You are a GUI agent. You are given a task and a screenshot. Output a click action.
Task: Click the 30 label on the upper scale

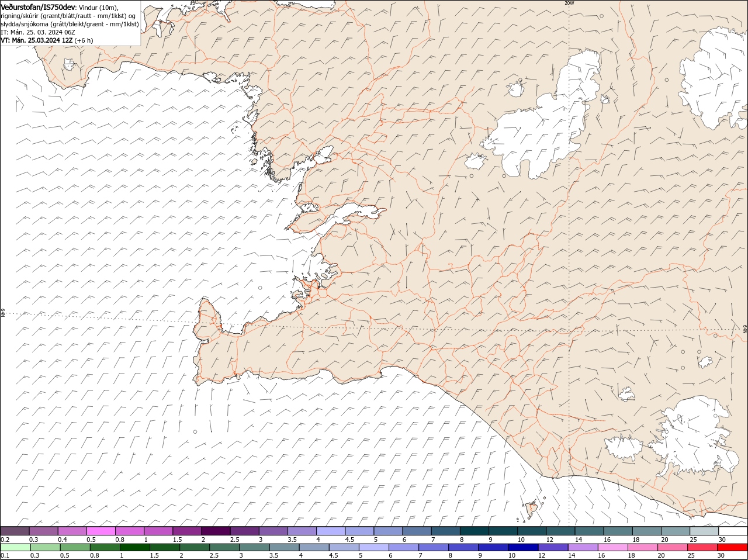pos(722,539)
